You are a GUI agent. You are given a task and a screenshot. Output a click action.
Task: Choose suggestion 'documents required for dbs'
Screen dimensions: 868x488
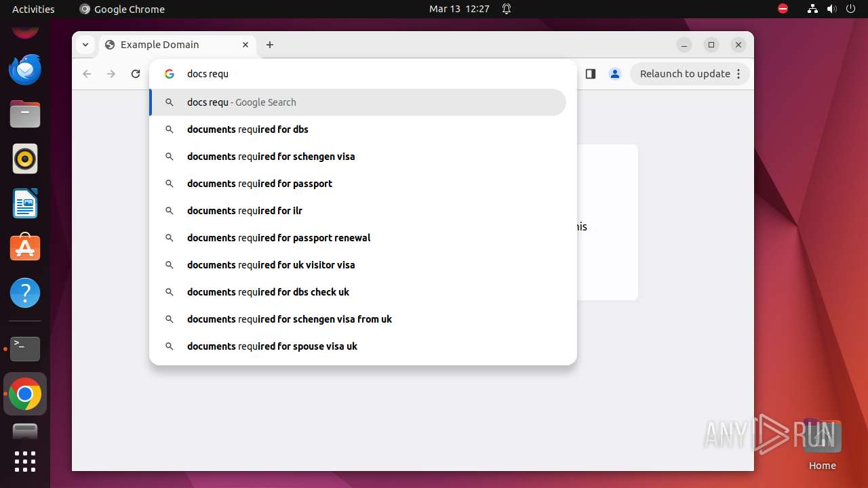click(358, 129)
